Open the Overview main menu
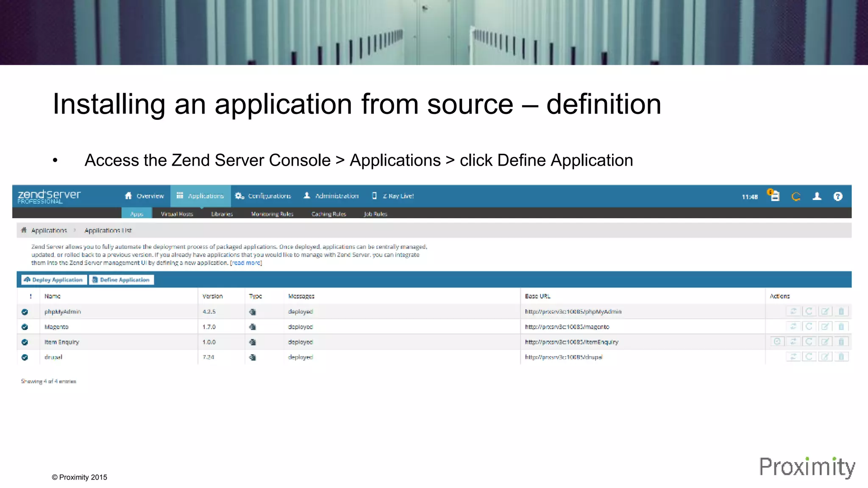The height and width of the screenshot is (488, 868). (x=144, y=196)
